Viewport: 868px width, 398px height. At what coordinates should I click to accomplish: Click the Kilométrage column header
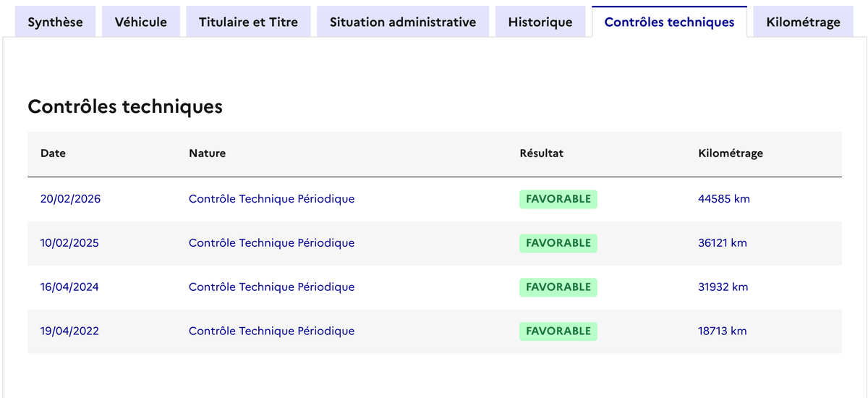click(731, 153)
